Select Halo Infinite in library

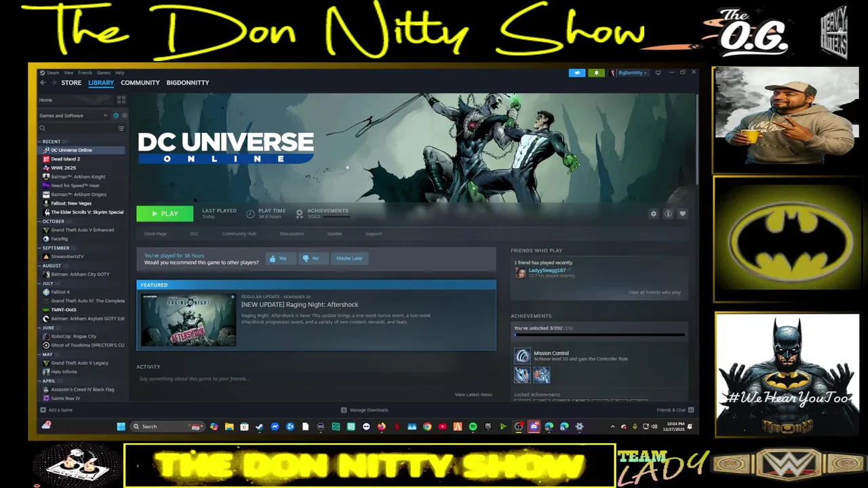coord(64,371)
